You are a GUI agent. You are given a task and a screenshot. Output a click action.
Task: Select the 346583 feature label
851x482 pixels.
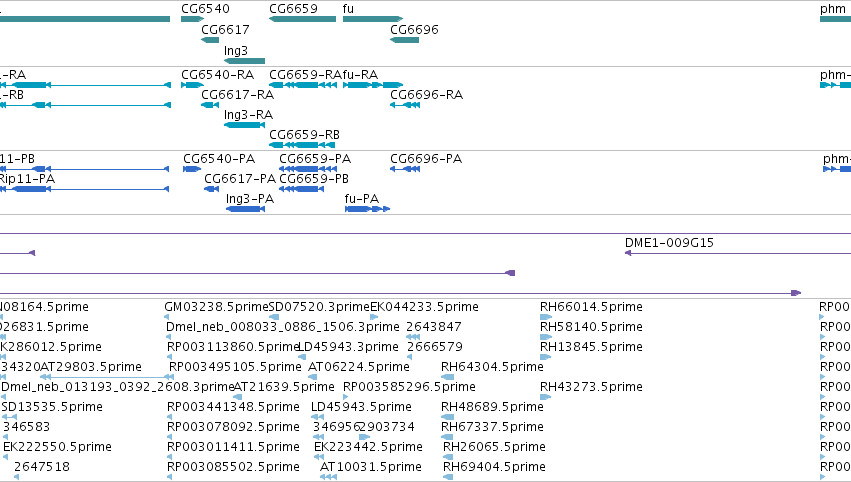pos(27,427)
